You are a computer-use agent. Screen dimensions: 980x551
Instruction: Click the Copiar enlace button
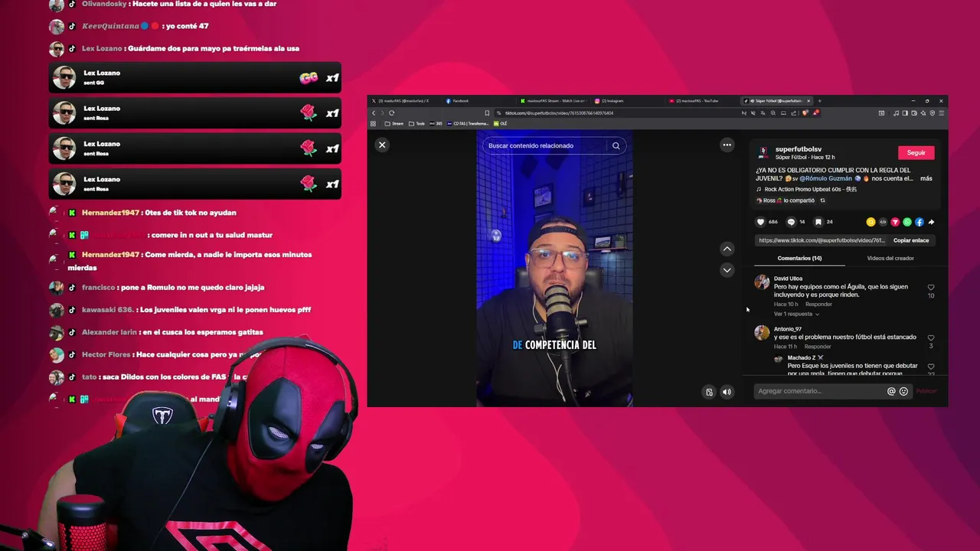[x=911, y=240]
